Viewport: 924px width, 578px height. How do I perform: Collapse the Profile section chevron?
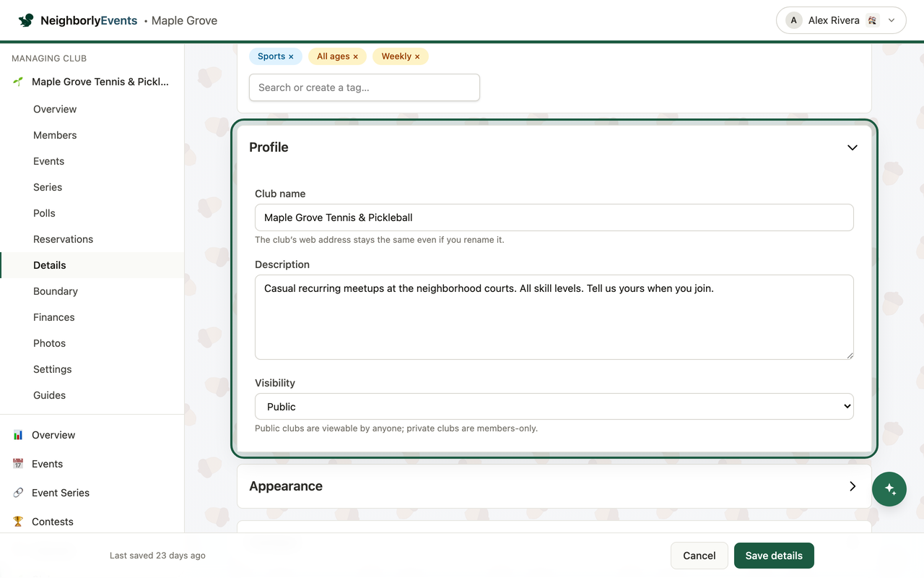[853, 147]
